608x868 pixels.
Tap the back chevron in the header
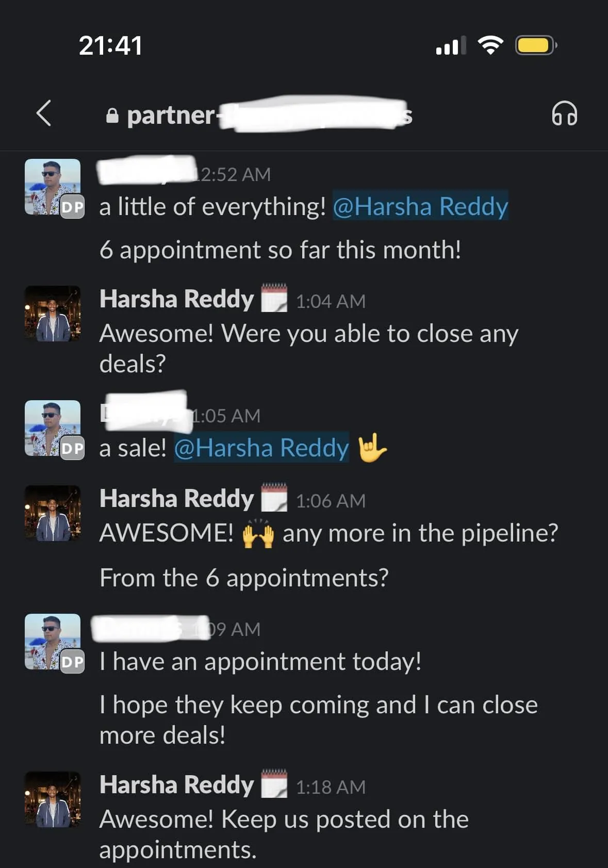(44, 113)
